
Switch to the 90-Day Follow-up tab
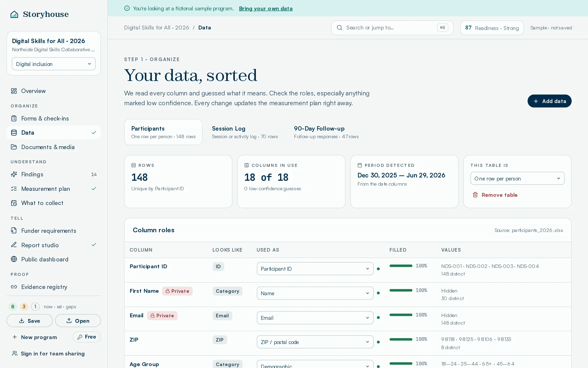tap(326, 132)
